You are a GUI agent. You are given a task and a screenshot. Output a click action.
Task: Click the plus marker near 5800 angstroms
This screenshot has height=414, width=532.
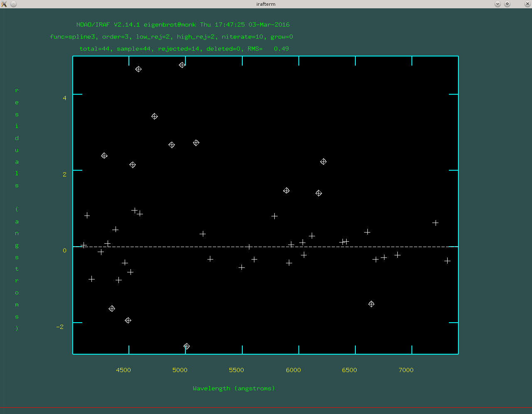pos(274,216)
